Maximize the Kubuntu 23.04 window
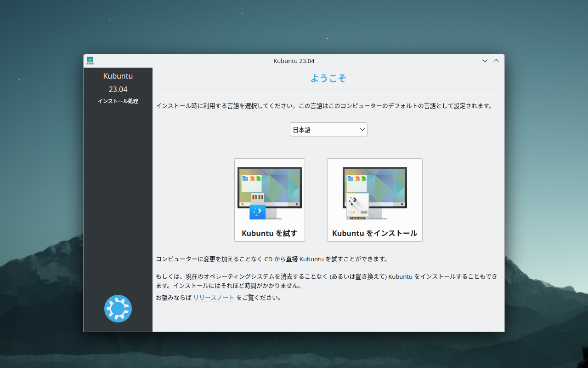The height and width of the screenshot is (368, 588). [496, 61]
